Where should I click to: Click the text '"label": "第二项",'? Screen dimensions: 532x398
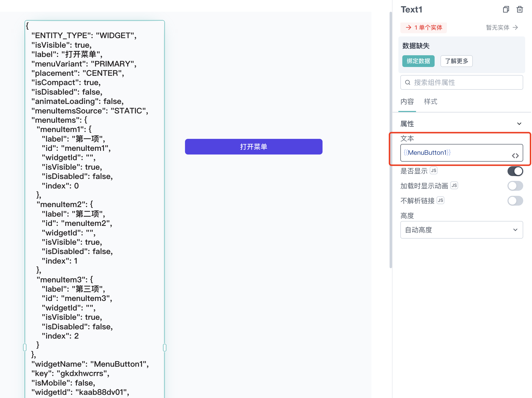tap(73, 214)
